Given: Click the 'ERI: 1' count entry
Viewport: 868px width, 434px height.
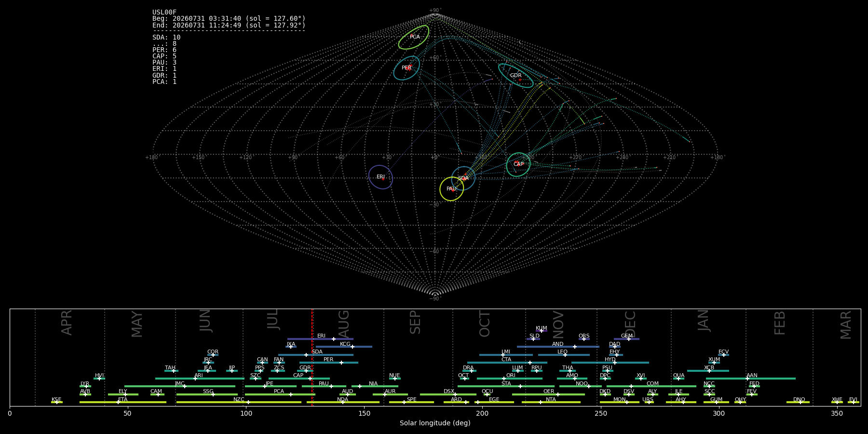Looking at the screenshot, I should point(164,68).
